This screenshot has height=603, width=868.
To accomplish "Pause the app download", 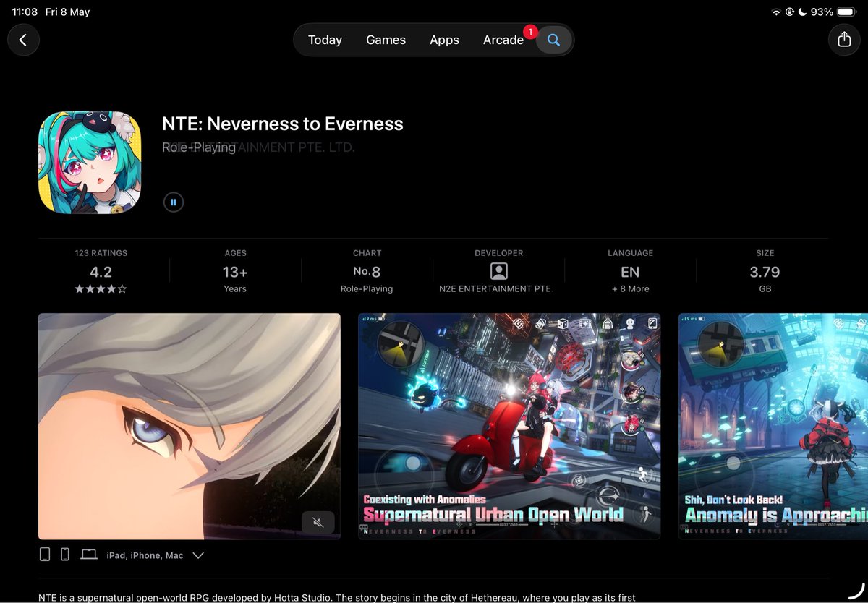I will click(x=174, y=202).
